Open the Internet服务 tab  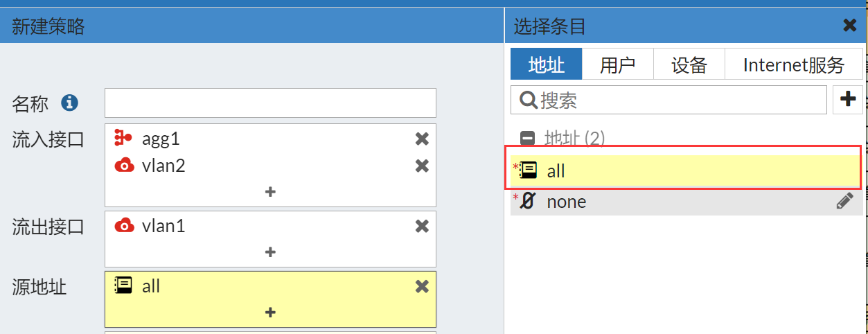(794, 64)
